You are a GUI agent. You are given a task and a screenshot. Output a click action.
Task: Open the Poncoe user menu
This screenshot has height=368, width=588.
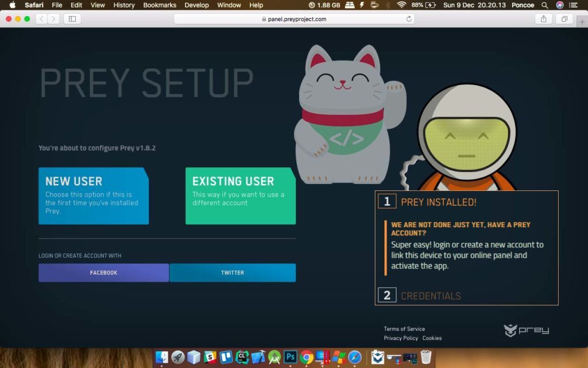coord(523,5)
